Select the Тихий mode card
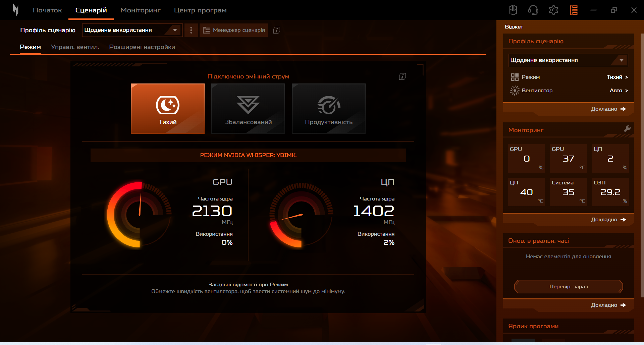This screenshot has width=644, height=345. [x=168, y=109]
